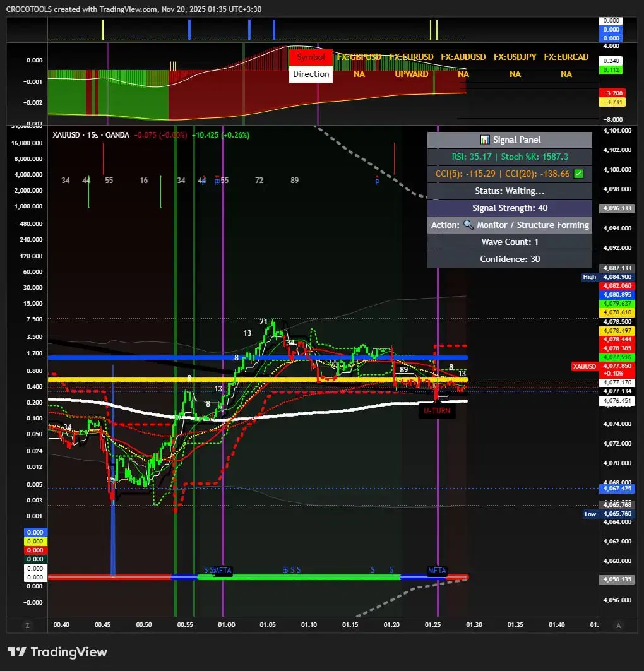
Task: Select the thick blue horizontal level line
Action: pyautogui.click(x=258, y=357)
